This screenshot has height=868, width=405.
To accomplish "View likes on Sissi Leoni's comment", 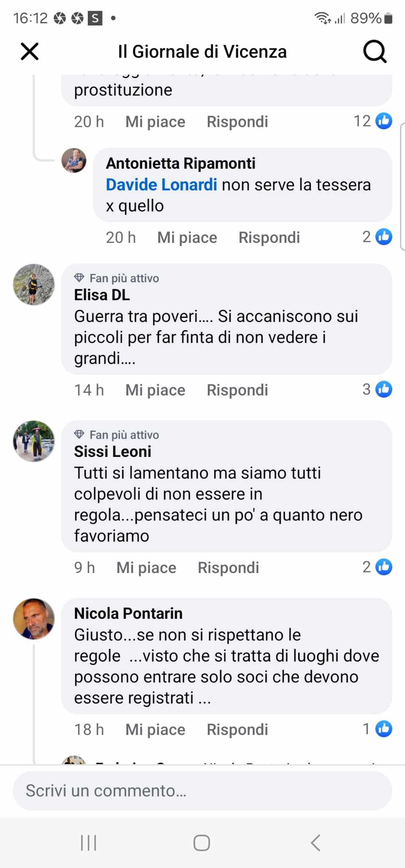I will coord(377,567).
